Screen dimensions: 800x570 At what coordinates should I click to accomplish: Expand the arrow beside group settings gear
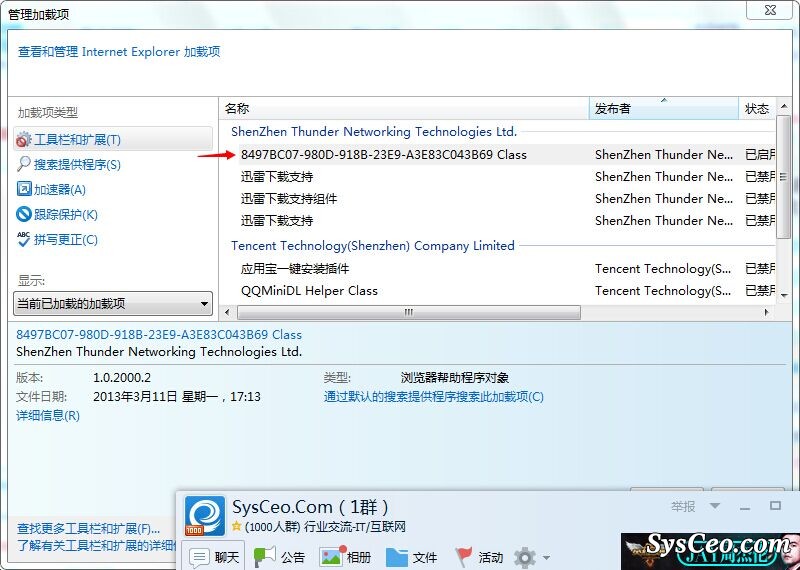(x=546, y=557)
